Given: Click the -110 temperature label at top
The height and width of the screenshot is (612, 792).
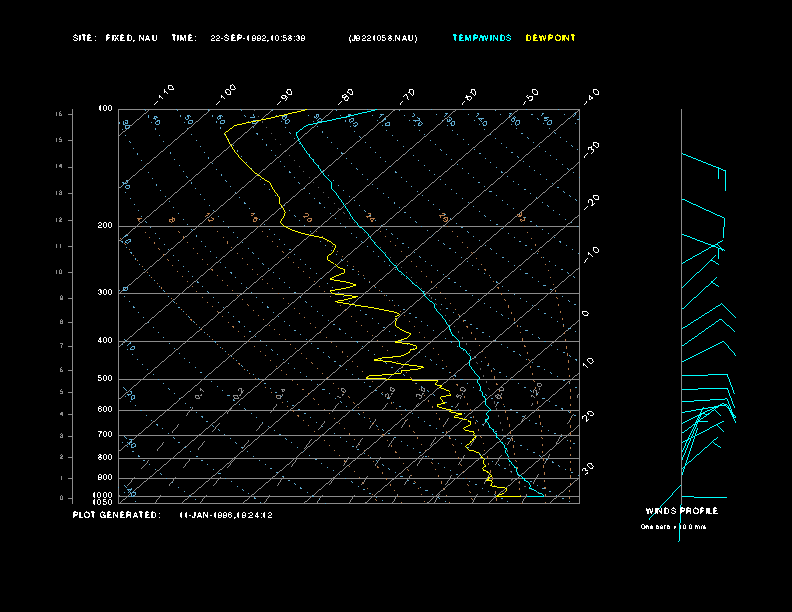Looking at the screenshot, I should pyautogui.click(x=166, y=91).
